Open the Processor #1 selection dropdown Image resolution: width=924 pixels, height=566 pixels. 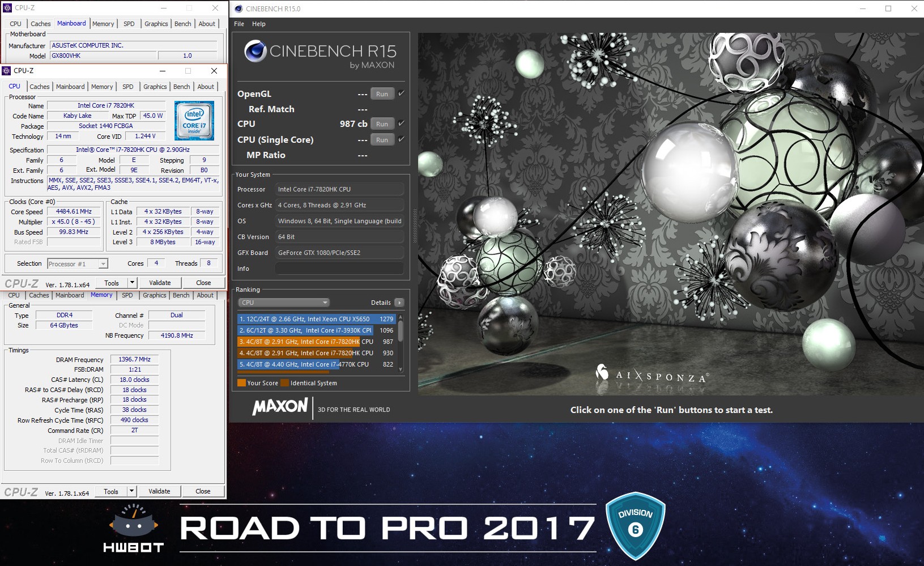(78, 264)
